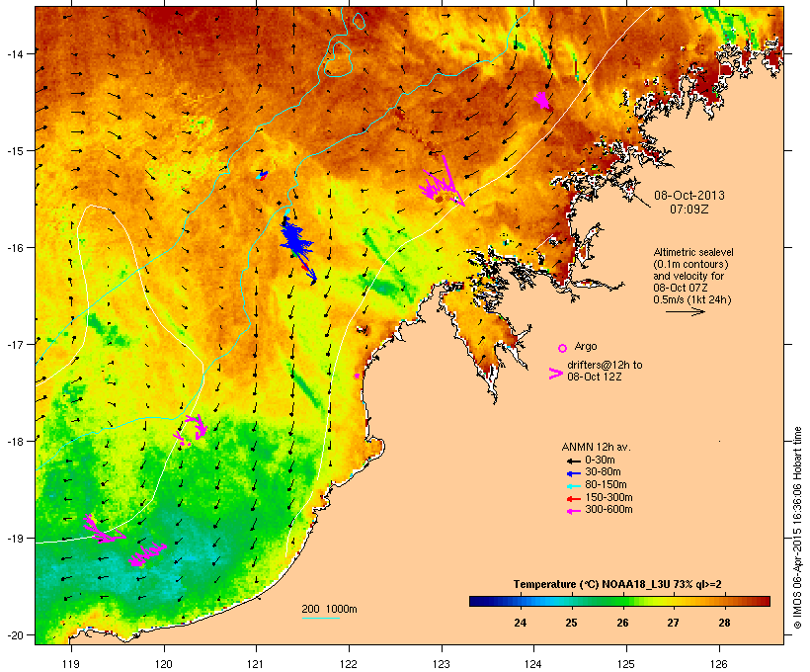Screen dimensions: 810x672
Task: Click the 0-30m legend text
Action: tap(600, 461)
